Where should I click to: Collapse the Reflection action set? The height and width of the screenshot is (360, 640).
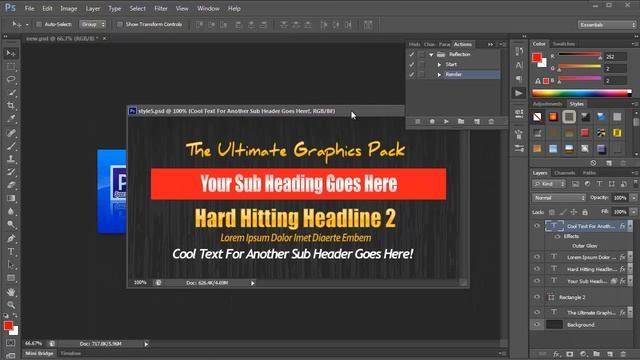pos(431,54)
